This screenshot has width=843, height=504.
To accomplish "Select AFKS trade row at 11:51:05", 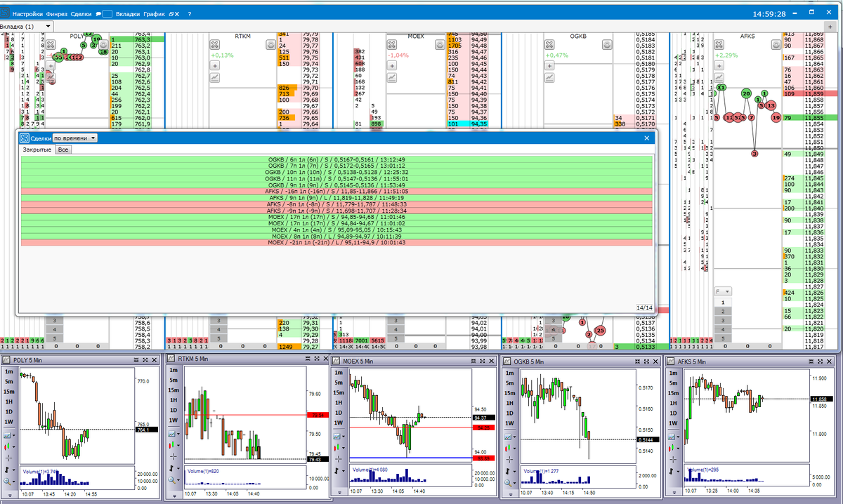I will 336,191.
